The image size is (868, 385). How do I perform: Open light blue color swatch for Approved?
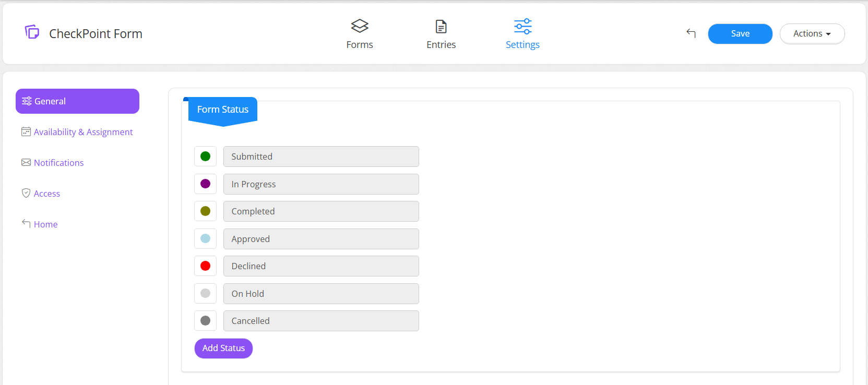[205, 238]
